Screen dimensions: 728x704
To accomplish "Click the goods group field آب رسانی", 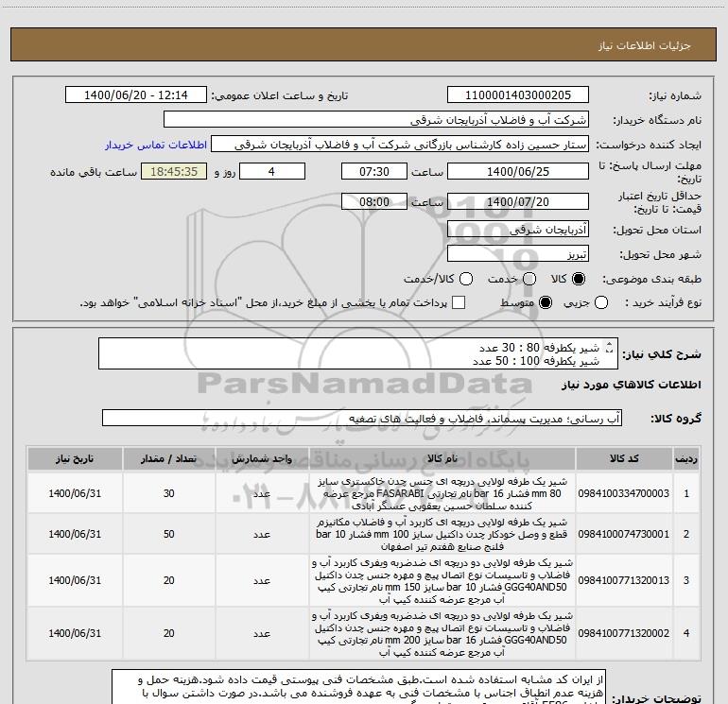I will click(362, 418).
